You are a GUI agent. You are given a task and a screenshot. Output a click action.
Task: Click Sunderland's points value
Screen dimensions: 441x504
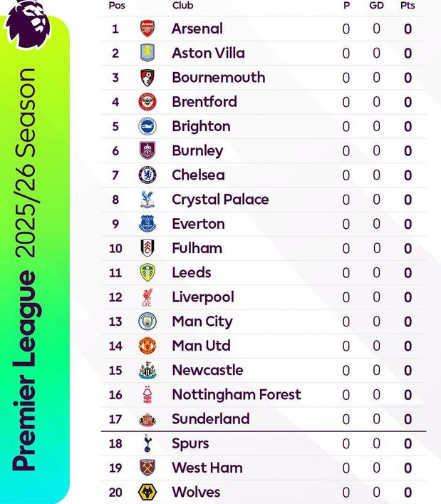click(x=408, y=419)
